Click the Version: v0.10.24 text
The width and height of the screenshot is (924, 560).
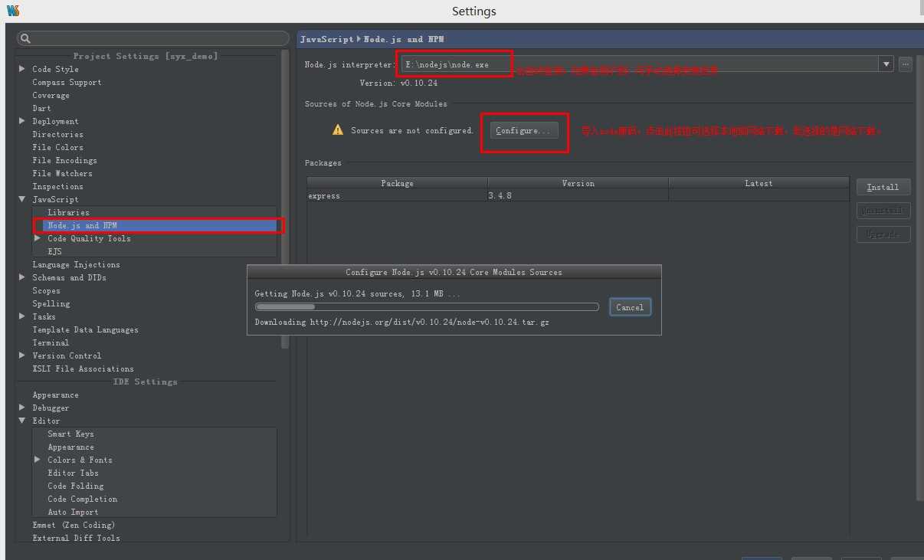coord(398,83)
